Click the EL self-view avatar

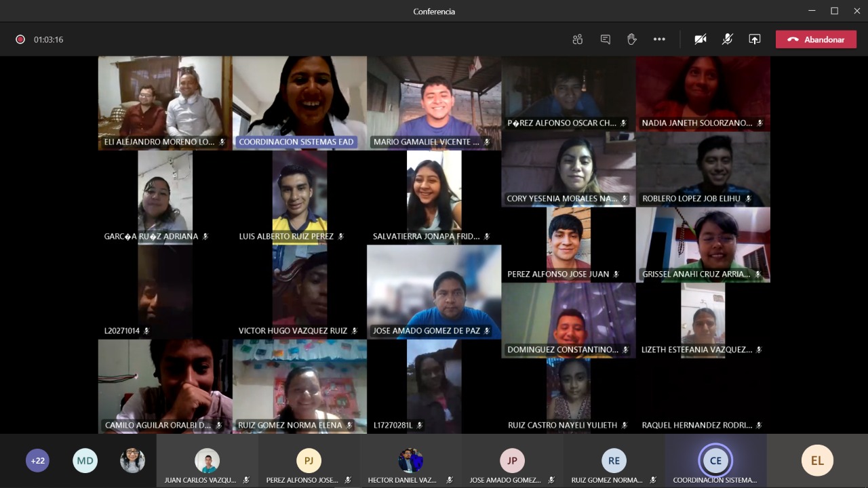point(817,461)
